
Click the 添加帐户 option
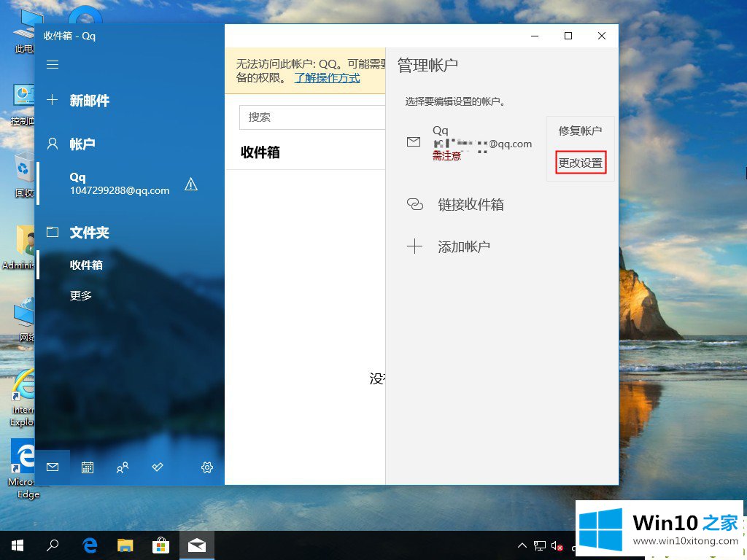tap(463, 246)
